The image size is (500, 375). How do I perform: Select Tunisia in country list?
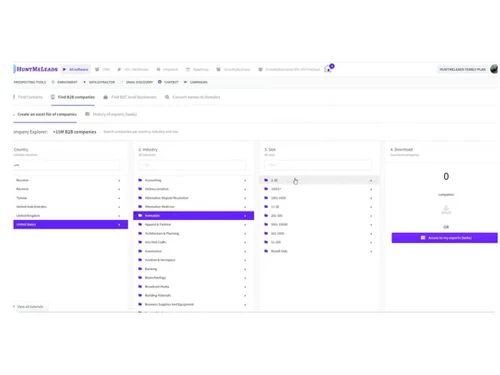pyautogui.click(x=70, y=198)
